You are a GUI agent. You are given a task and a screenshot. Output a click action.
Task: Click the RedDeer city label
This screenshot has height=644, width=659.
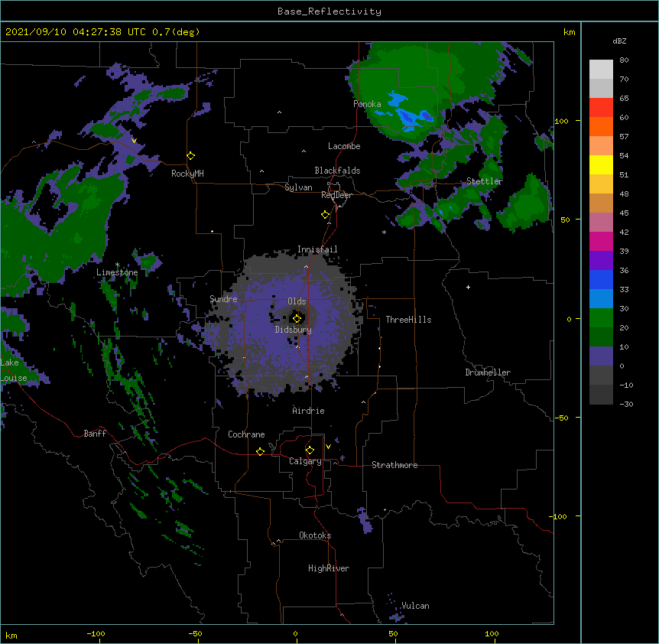click(336, 195)
